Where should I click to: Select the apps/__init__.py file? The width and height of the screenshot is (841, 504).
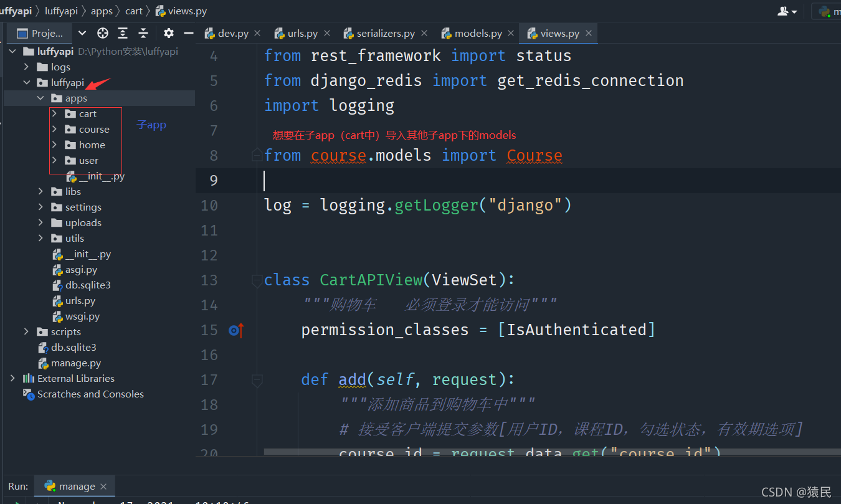tap(102, 176)
